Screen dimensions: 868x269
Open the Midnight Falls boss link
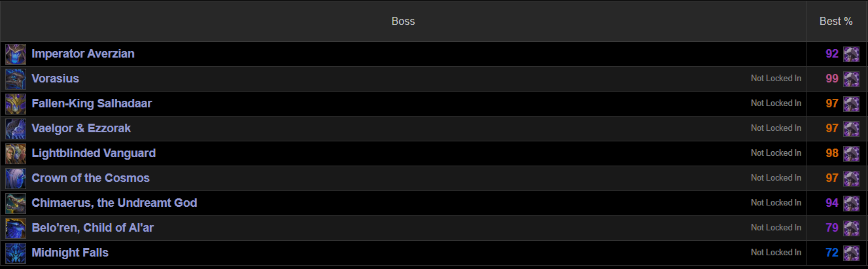(x=70, y=253)
